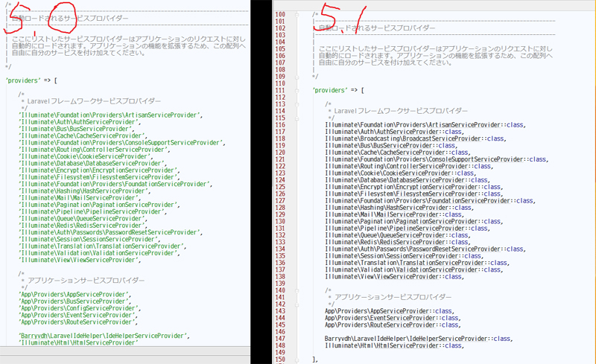The image size is (596, 364).
Task: Click line number 125 in the gutter
Action: [x=280, y=187]
